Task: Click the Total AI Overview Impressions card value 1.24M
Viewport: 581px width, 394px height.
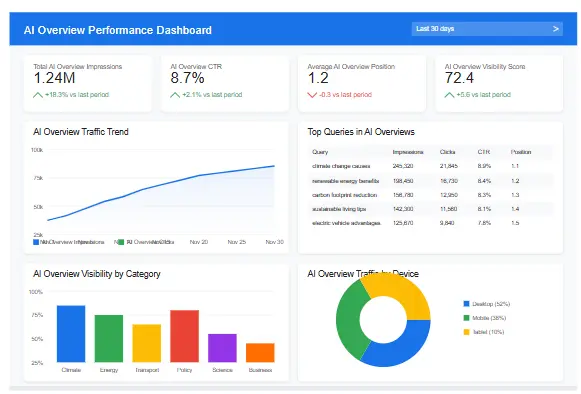Action: 54,78
